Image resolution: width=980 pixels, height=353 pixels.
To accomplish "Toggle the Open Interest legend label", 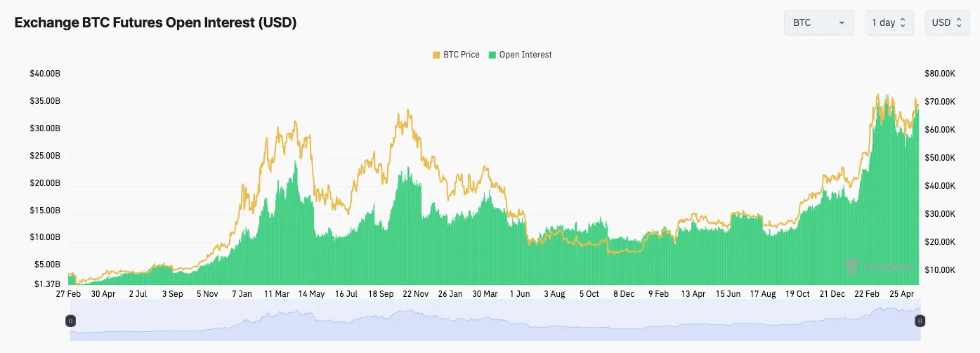I will (x=525, y=55).
